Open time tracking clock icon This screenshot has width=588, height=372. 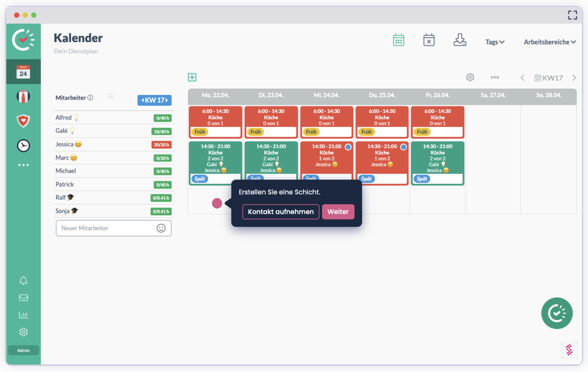[23, 146]
